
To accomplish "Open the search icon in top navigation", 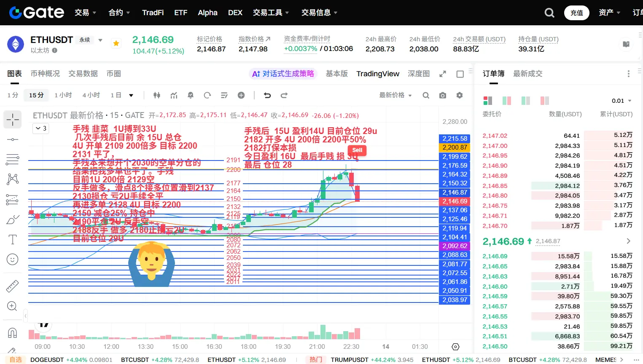I will (549, 13).
